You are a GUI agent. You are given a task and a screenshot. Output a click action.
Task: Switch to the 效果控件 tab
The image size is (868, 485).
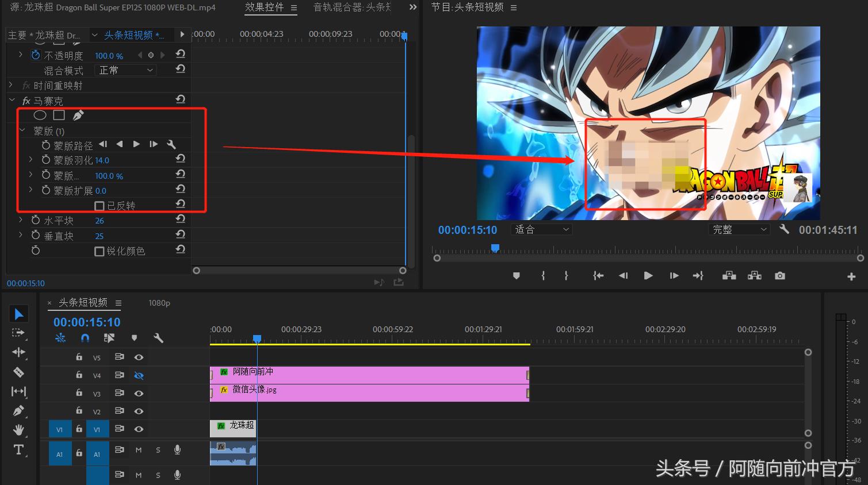(x=266, y=8)
